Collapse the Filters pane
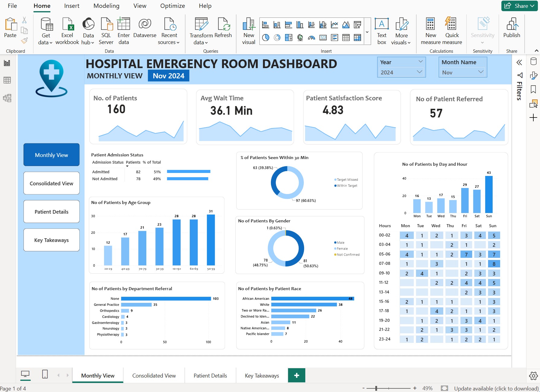 click(519, 62)
